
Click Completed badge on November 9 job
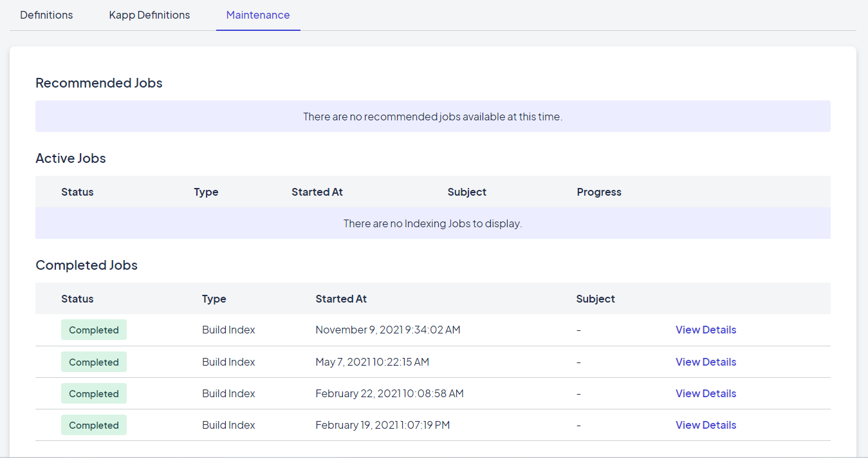click(94, 330)
